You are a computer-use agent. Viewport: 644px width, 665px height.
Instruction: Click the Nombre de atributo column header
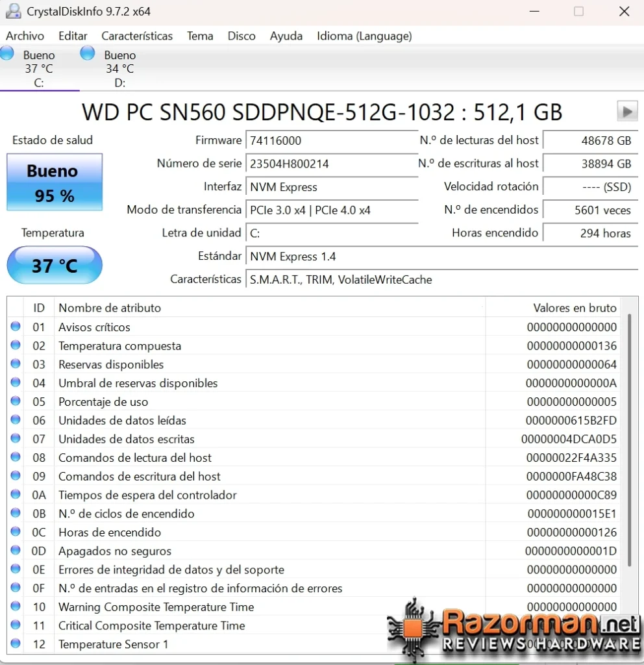point(269,308)
